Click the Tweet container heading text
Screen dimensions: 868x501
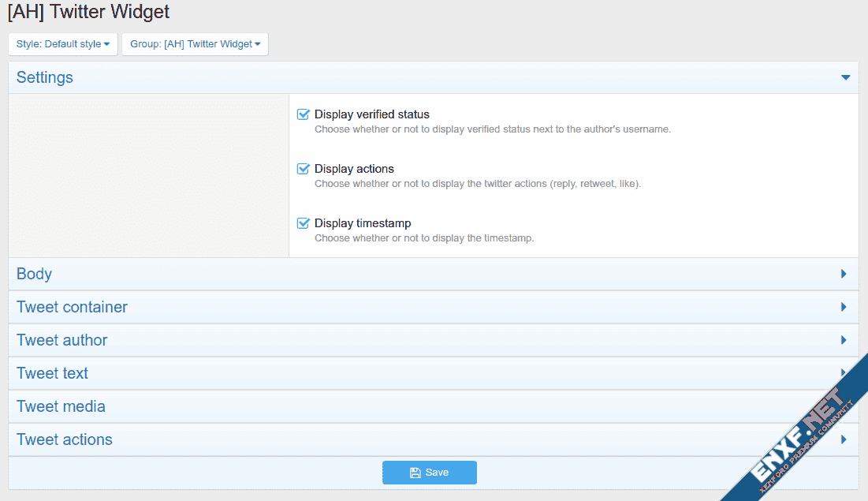click(x=72, y=307)
